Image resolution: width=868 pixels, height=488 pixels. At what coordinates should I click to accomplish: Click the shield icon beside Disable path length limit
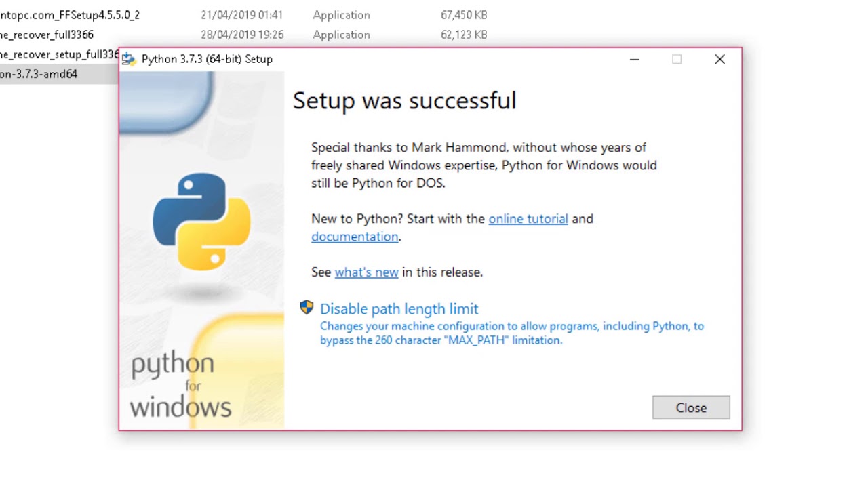click(x=307, y=308)
